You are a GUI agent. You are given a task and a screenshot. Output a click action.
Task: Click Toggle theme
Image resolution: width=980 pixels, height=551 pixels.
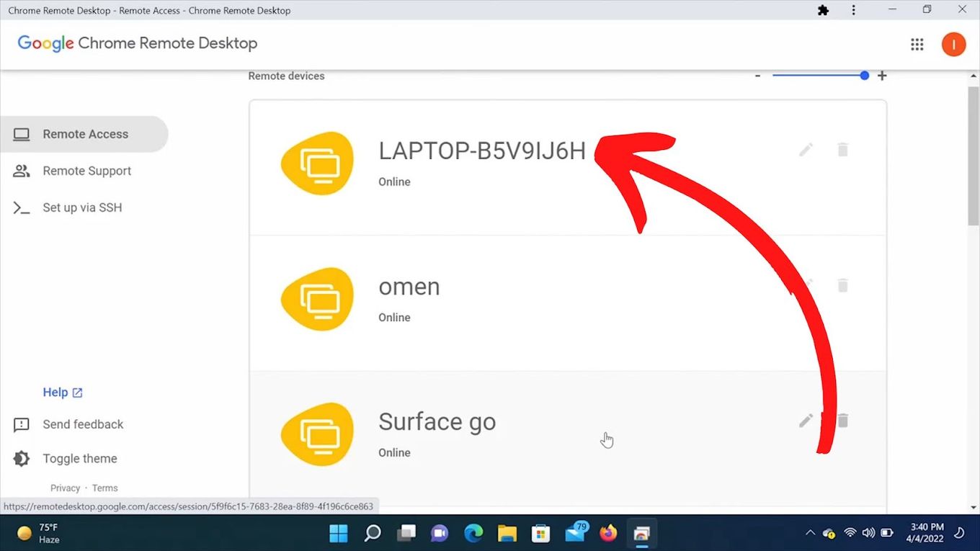click(65, 459)
